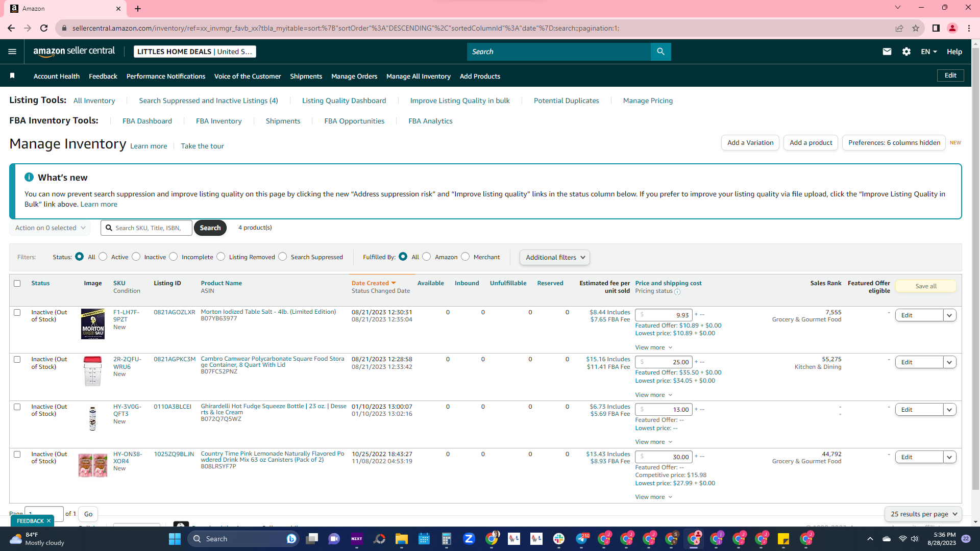Click the Country Time Pink Lemonade product thumbnail
980x551 pixels.
point(93,465)
